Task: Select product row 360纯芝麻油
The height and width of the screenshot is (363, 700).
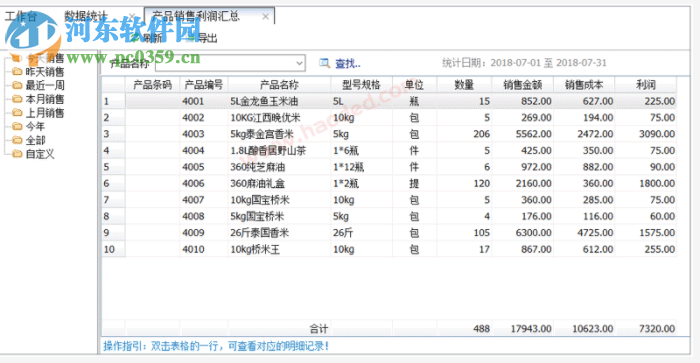Action: (x=389, y=167)
